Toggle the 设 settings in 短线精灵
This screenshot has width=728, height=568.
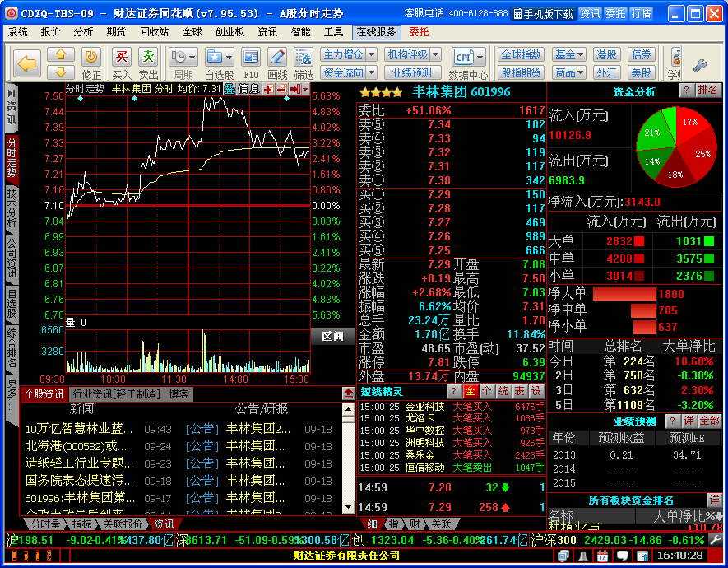tap(536, 391)
